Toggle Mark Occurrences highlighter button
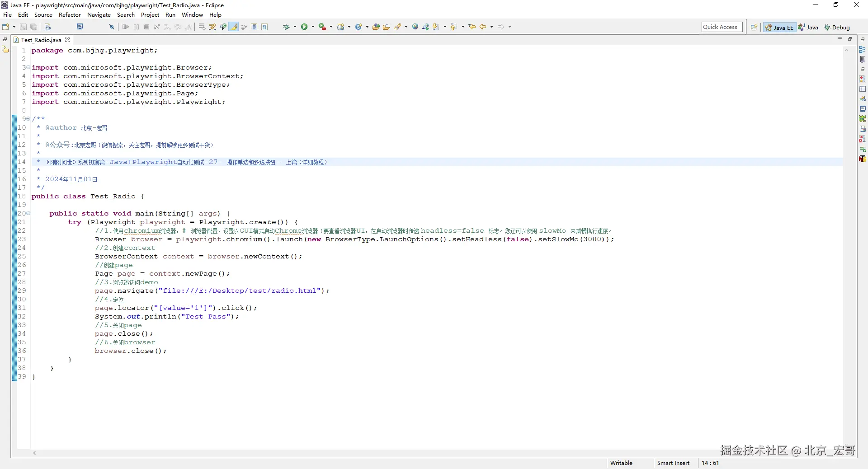Viewport: 868px width, 469px height. (234, 27)
